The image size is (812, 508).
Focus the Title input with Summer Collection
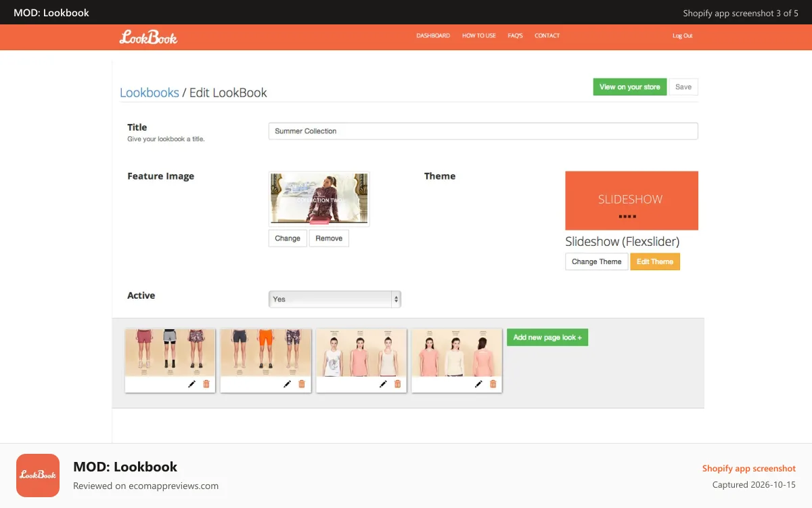[x=483, y=131]
